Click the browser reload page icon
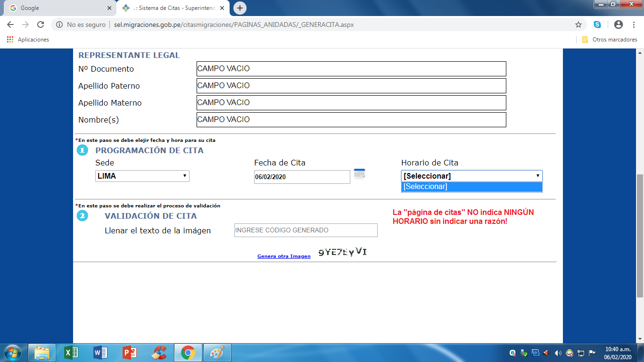 click(41, 25)
